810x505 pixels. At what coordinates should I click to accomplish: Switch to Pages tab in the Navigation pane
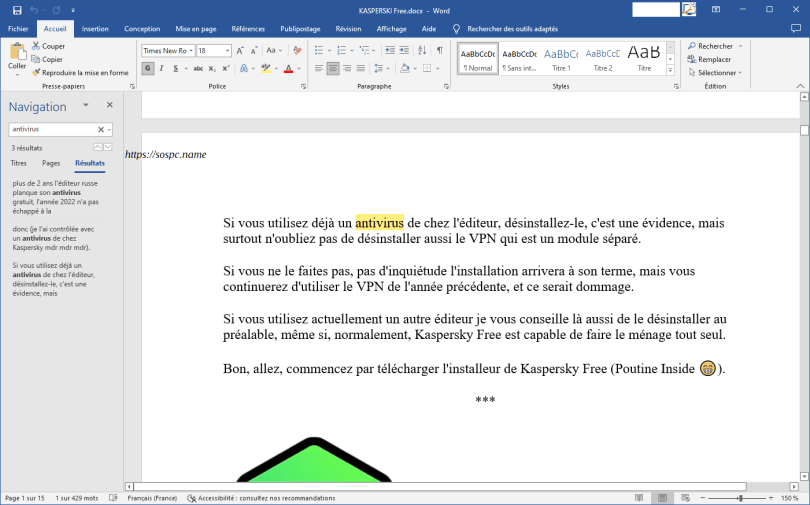tap(51, 163)
